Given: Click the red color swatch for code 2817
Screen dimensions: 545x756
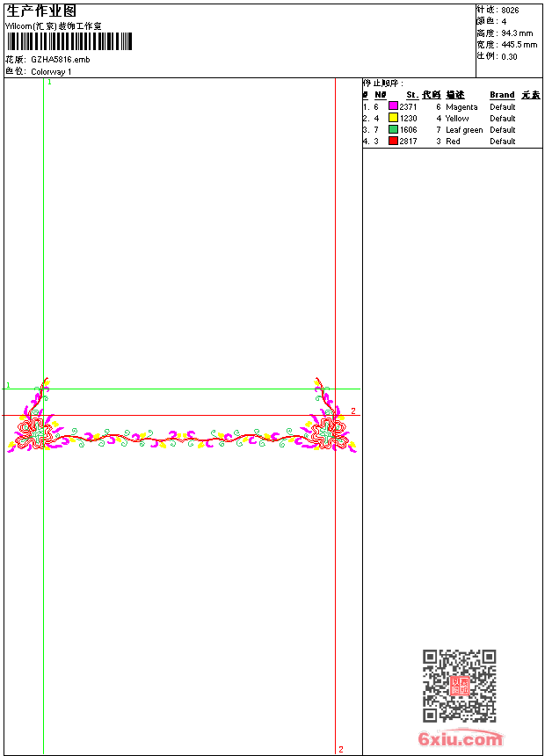Looking at the screenshot, I should coord(393,142).
